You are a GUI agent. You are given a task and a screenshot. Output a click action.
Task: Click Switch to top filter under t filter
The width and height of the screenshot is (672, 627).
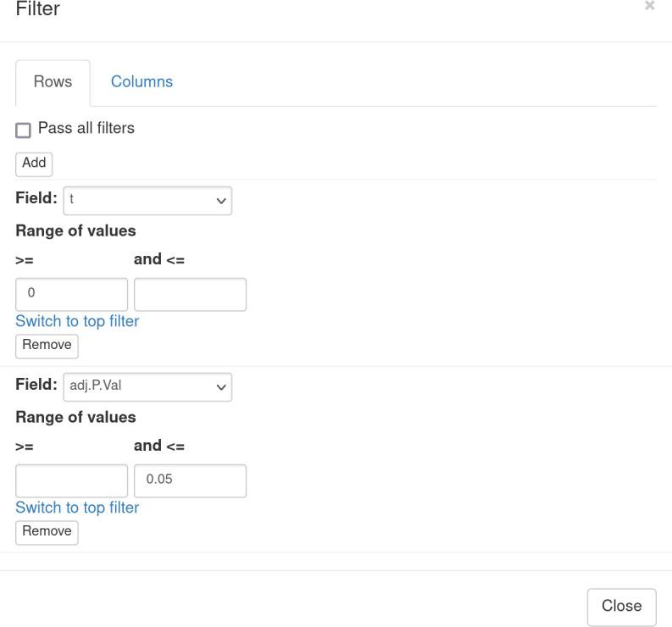click(77, 321)
